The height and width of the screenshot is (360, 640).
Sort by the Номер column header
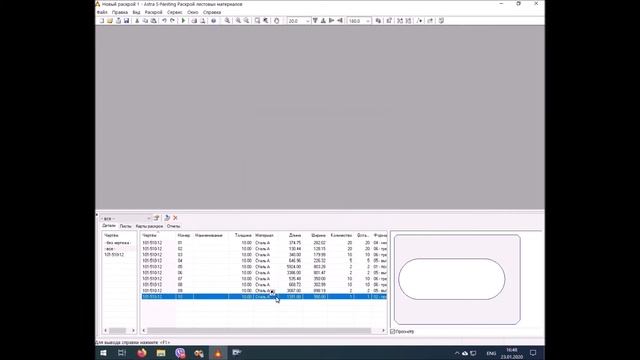tap(184, 236)
